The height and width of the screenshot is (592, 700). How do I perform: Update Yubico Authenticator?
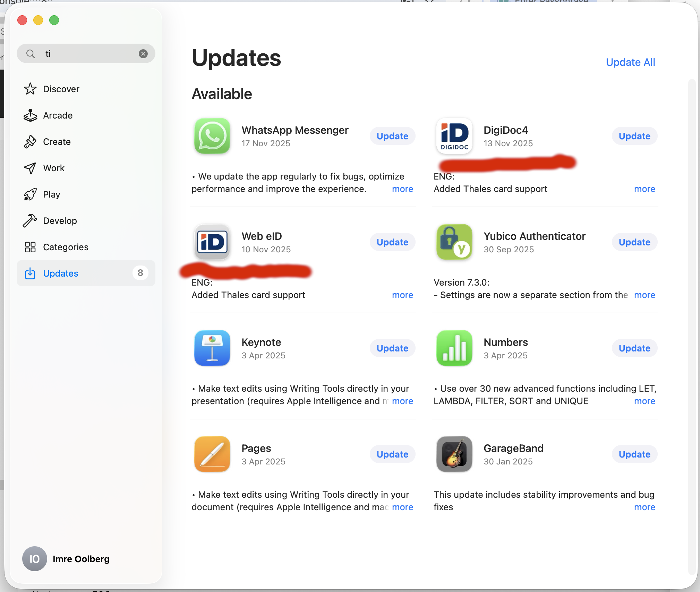tap(634, 242)
